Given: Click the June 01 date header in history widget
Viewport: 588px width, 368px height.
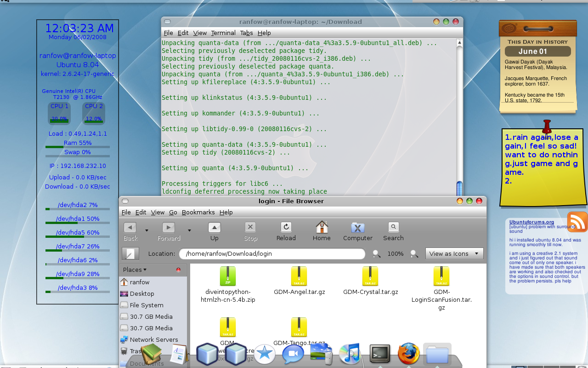Looking at the screenshot, I should 538,52.
